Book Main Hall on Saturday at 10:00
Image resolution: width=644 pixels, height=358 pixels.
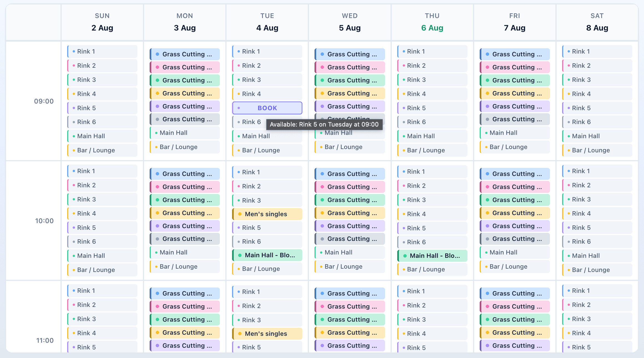[x=597, y=256]
